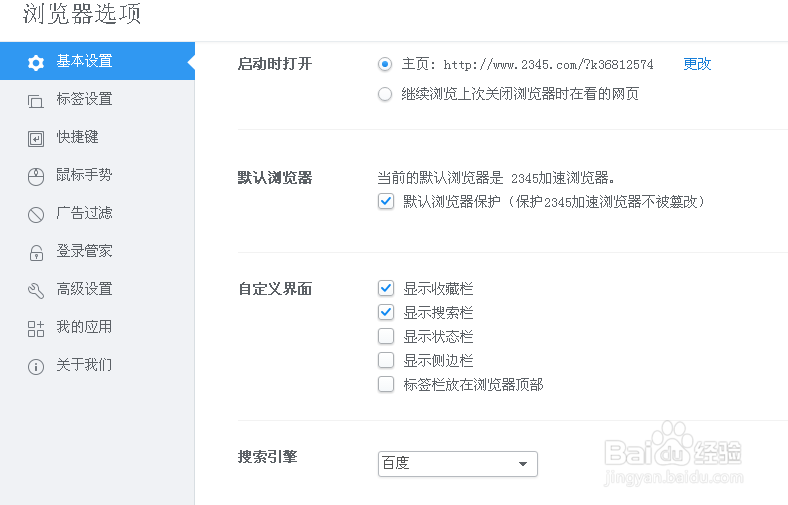Viewport: 788px width, 505px height.
Task: Click the 自定义界面 section label
Action: click(x=275, y=289)
